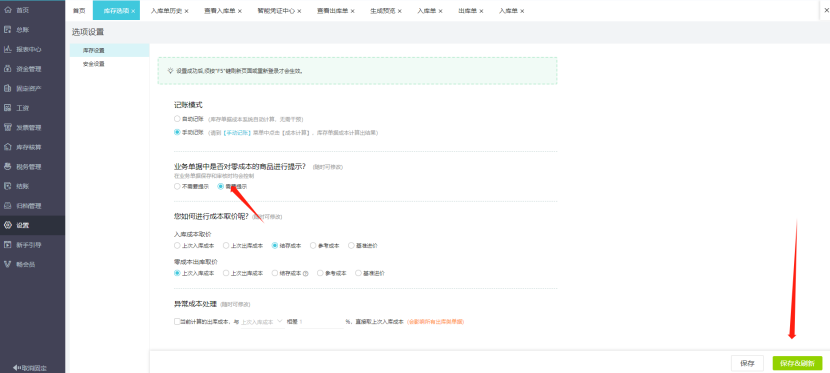Open 税务管理 from the sidebar
The width and height of the screenshot is (830, 373).
[7, 167]
